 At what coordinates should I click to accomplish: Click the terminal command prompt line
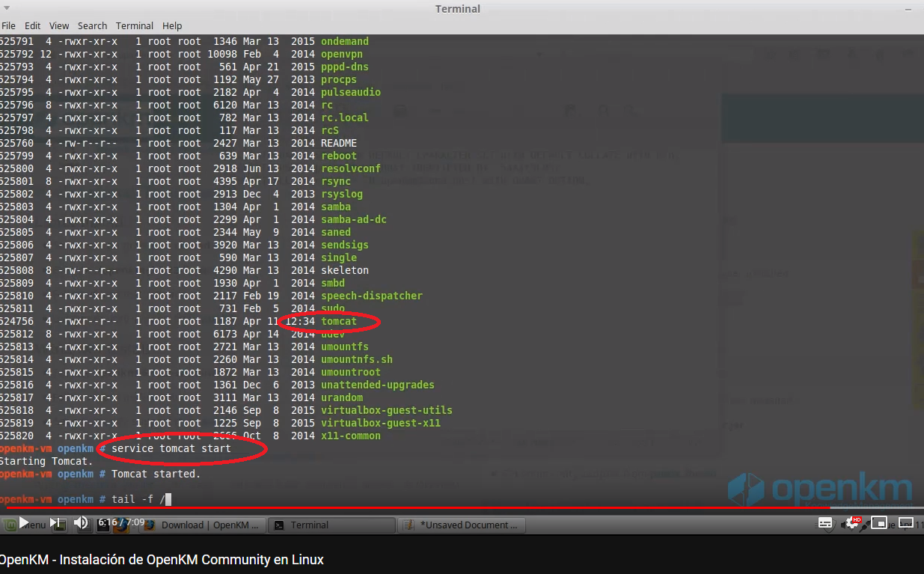click(142, 499)
